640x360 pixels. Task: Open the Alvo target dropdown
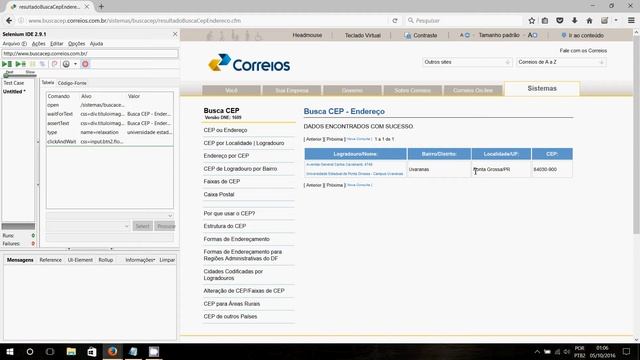point(88,226)
